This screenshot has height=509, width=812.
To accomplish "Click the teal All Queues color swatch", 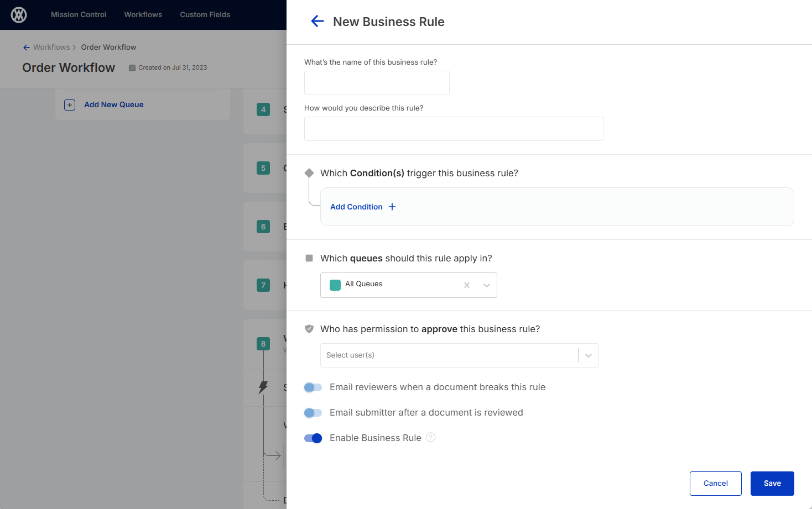I will [x=335, y=285].
